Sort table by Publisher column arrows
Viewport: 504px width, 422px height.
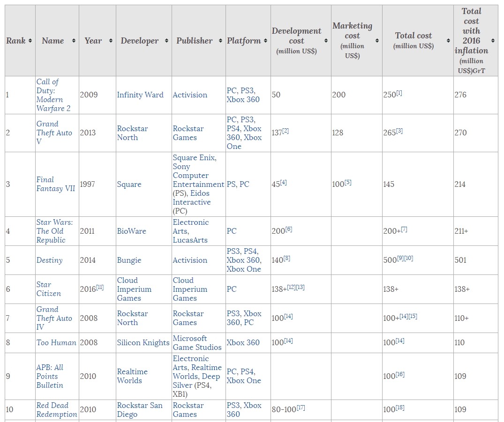tap(220, 41)
